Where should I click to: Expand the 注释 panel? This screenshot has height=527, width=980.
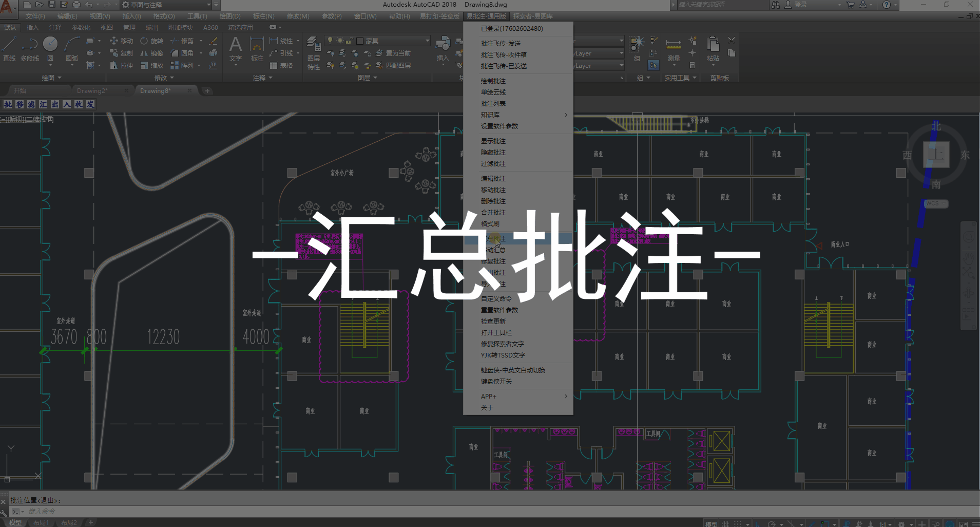[262, 78]
